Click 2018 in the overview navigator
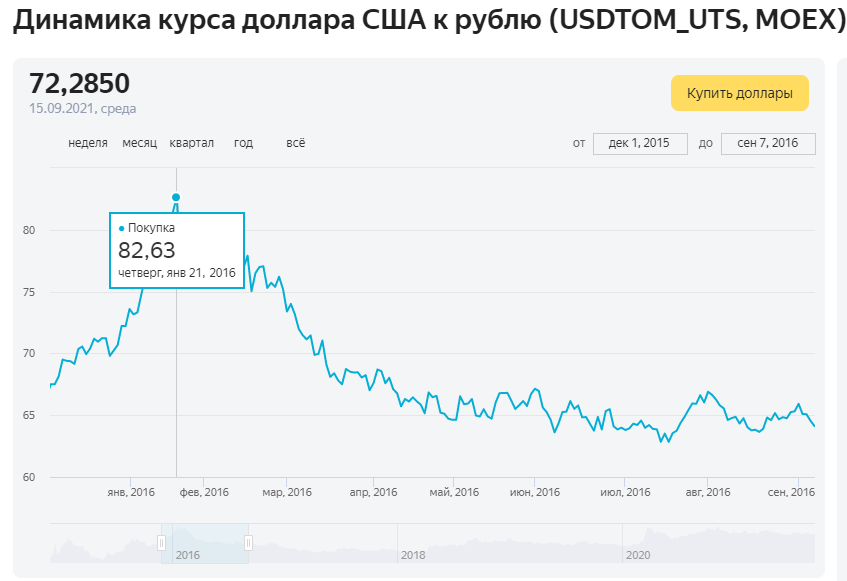The image size is (847, 581). tap(413, 555)
